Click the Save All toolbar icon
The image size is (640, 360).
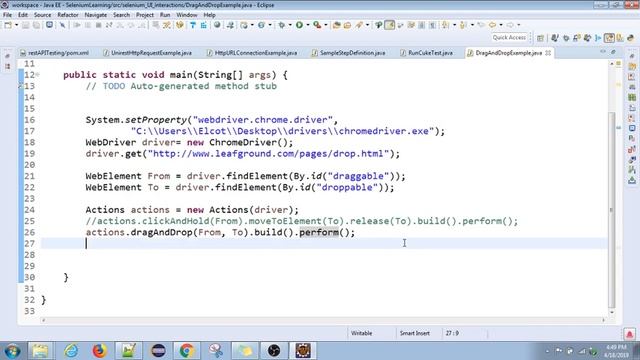pyautogui.click(x=36, y=25)
